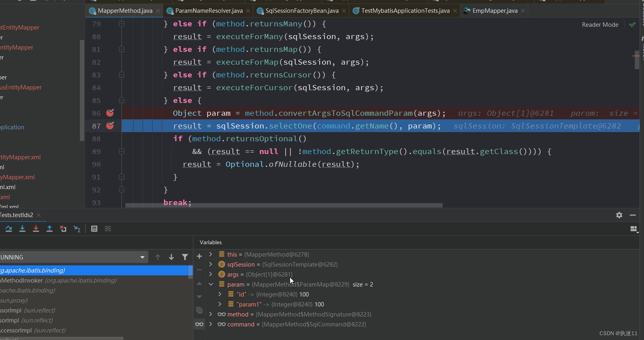This screenshot has height=340, width=644.
Task: Expand the sqlSession variable node
Action: click(211, 264)
